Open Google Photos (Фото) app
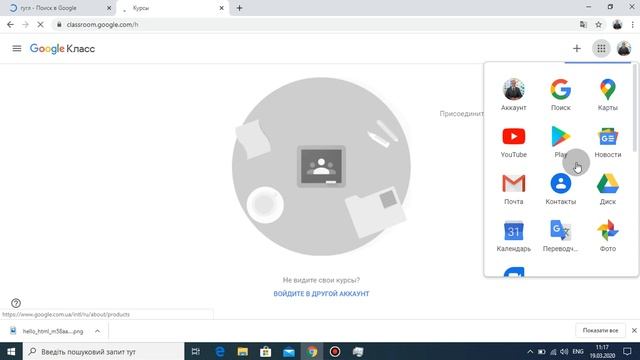Screen dimensions: 640x360 point(607,236)
